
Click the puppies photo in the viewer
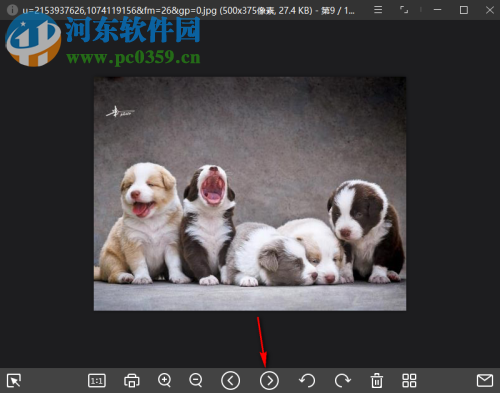click(250, 194)
